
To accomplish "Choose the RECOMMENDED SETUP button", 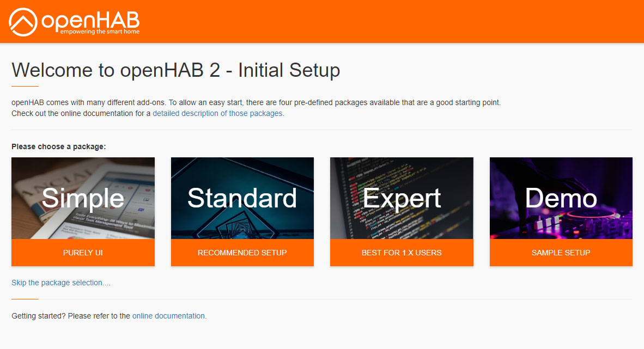I will [x=242, y=253].
